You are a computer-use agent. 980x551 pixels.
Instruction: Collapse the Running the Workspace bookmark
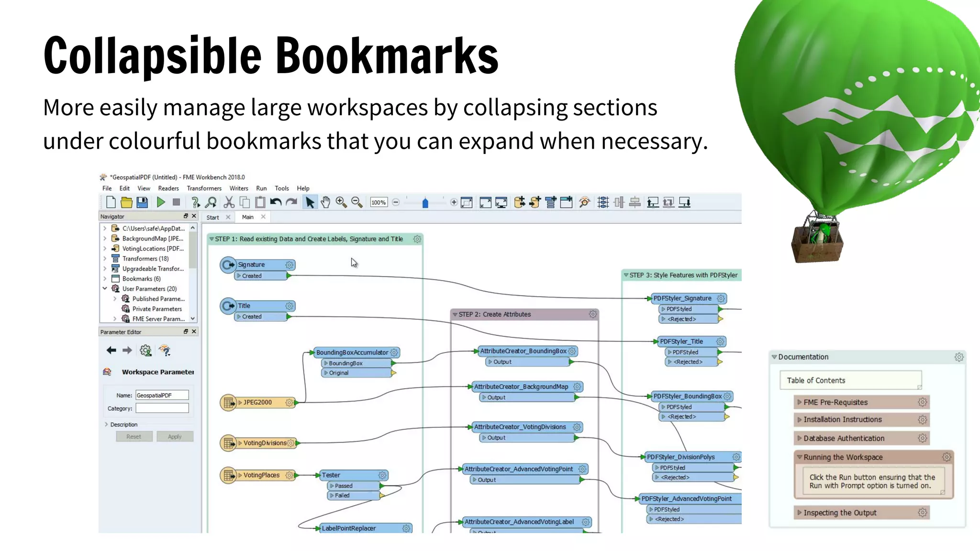799,457
